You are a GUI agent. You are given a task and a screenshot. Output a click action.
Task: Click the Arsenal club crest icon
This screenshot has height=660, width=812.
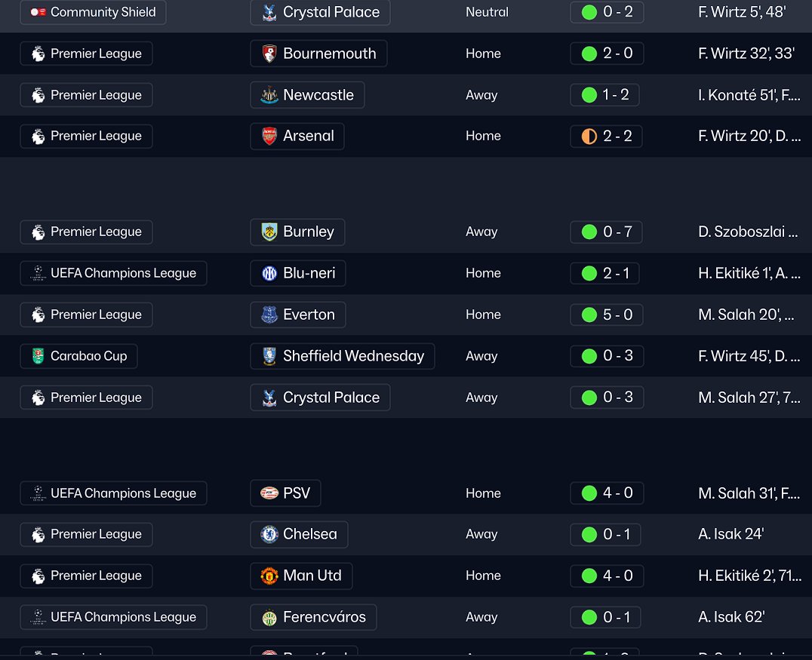(x=269, y=136)
